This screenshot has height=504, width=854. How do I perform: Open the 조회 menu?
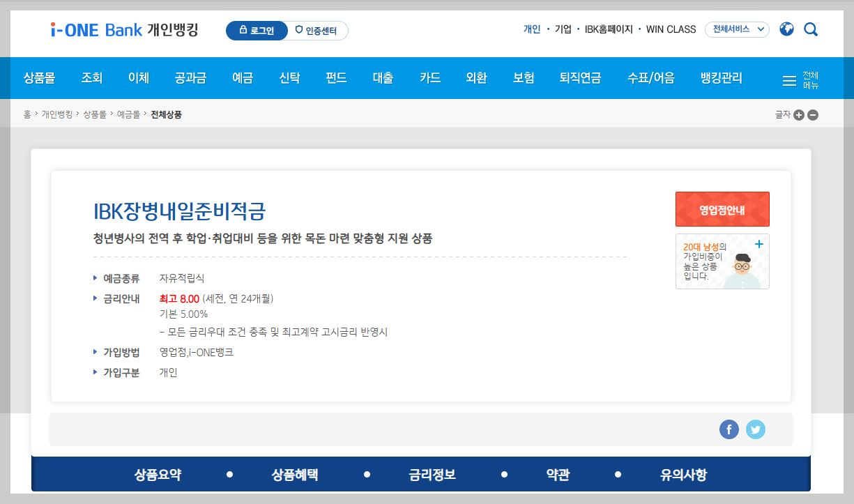[92, 78]
